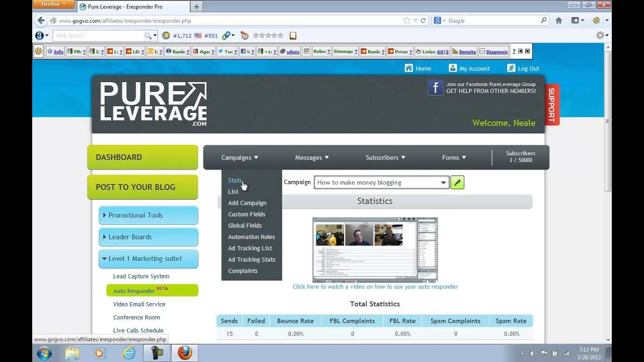The width and height of the screenshot is (644, 362).
Task: Open Live Calls Schedule link
Action: coord(138,330)
